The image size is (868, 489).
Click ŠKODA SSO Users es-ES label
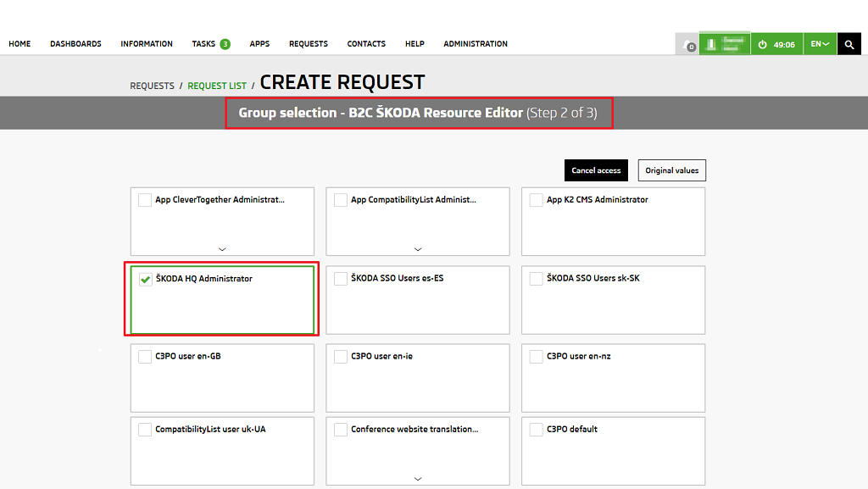pos(398,278)
